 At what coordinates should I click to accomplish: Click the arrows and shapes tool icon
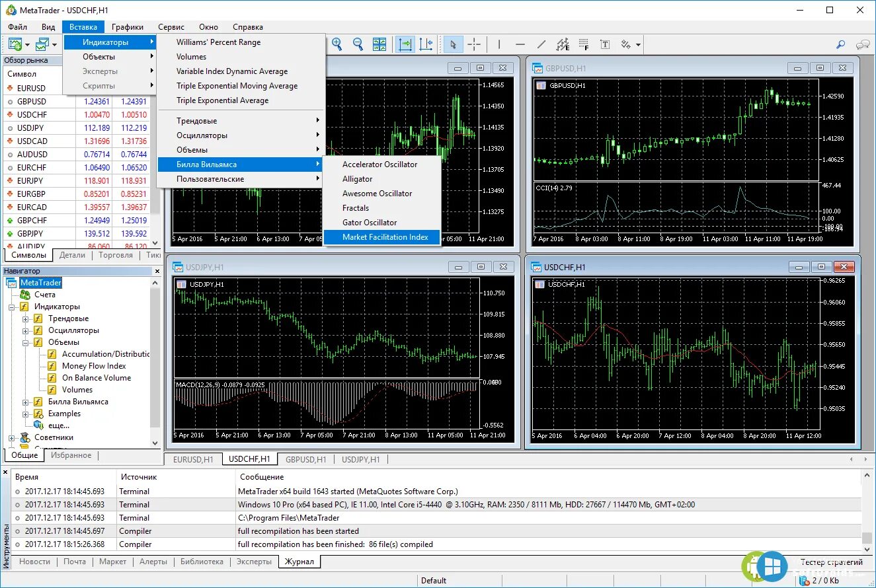coord(626,44)
